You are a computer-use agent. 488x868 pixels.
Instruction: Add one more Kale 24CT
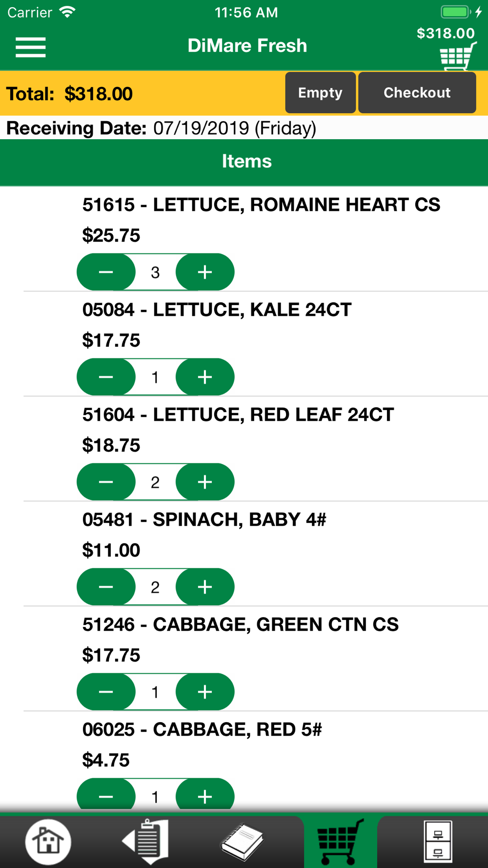point(205,377)
